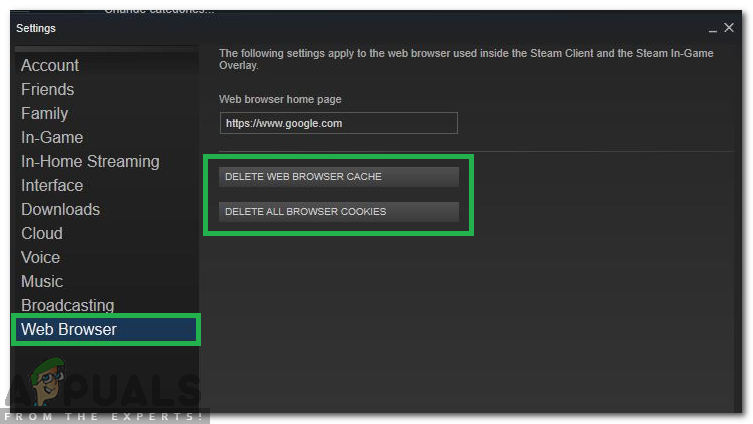Switch to Downloads settings
This screenshot has width=753, height=424.
point(61,209)
